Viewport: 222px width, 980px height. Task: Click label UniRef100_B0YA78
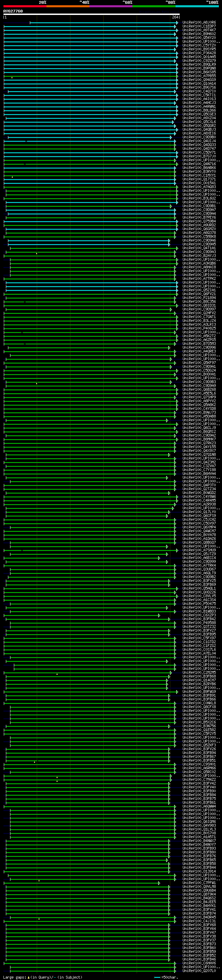[199, 535]
